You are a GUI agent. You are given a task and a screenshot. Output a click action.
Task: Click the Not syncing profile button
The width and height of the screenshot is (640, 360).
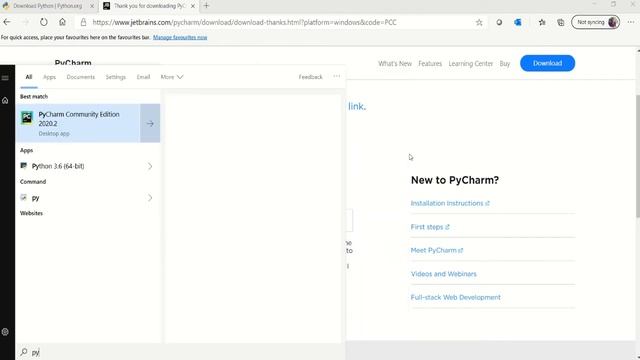[596, 22]
